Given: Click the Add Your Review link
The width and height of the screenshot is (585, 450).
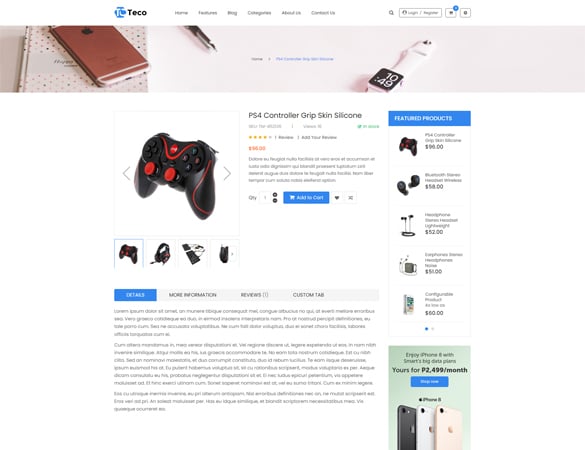Looking at the screenshot, I should click(x=319, y=137).
